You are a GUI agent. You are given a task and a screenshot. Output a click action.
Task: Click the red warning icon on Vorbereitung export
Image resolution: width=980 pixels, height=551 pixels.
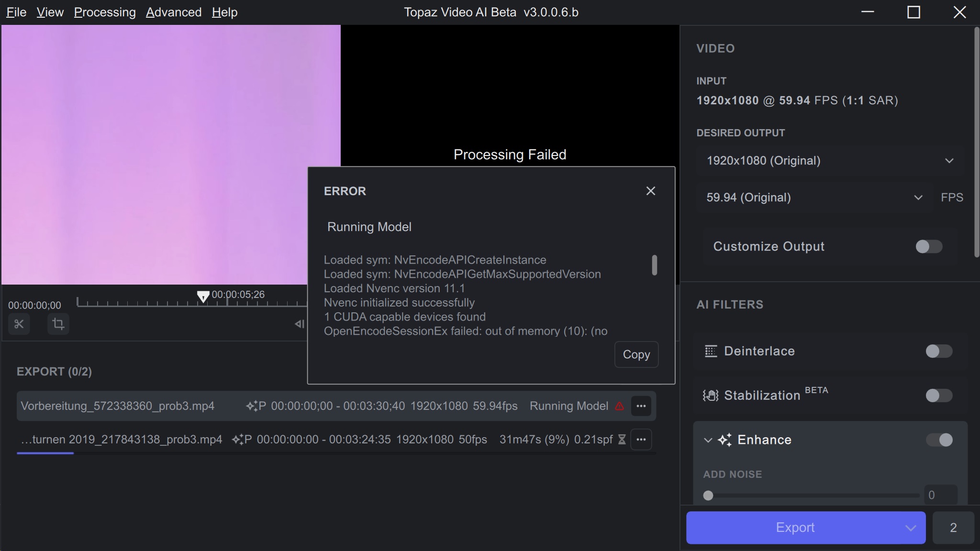pyautogui.click(x=620, y=406)
